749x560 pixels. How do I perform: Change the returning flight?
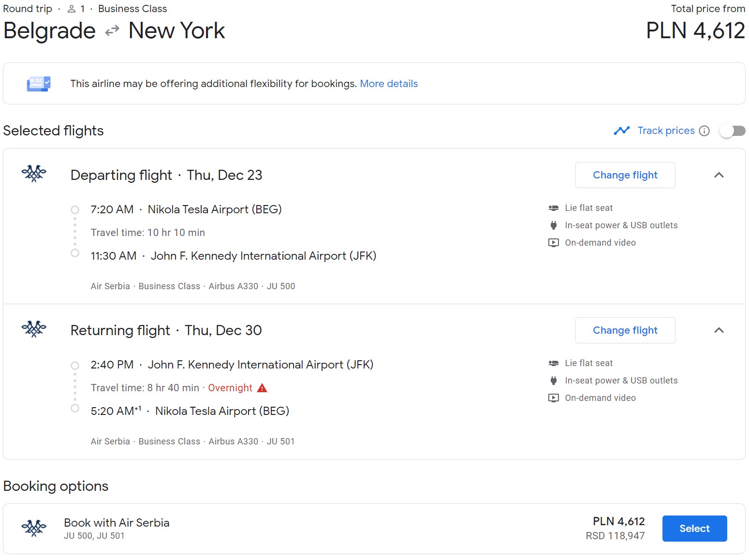point(625,330)
